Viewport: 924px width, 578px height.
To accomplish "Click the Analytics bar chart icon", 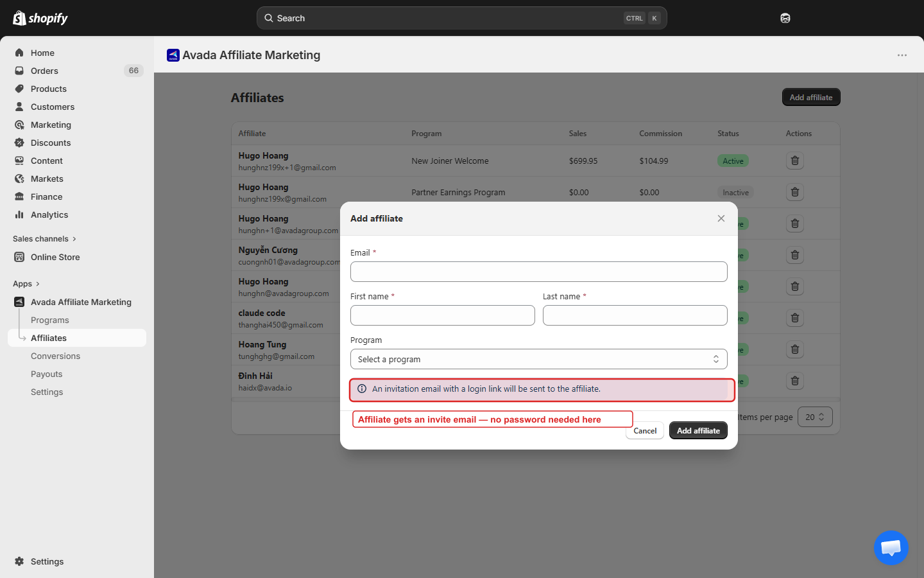I will [x=19, y=215].
